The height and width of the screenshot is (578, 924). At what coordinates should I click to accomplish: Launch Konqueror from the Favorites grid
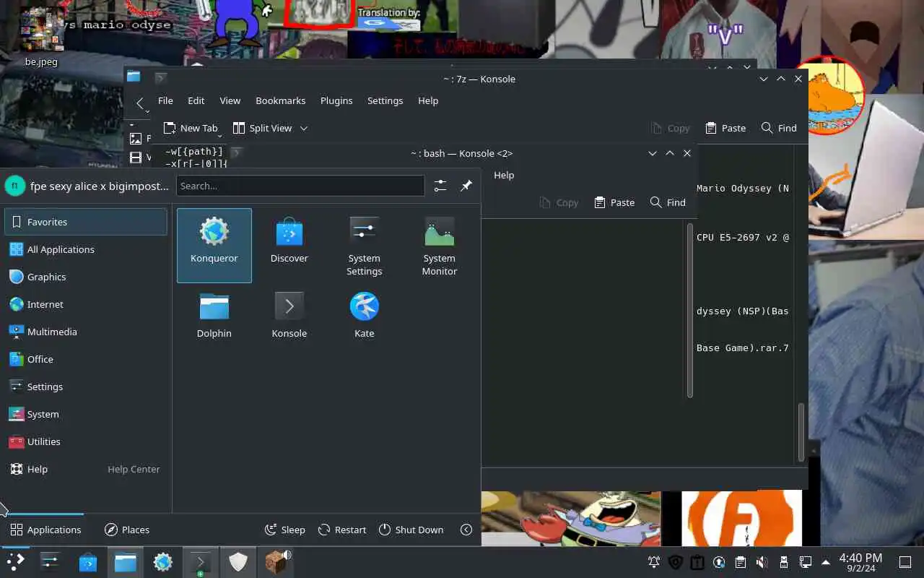click(x=214, y=245)
